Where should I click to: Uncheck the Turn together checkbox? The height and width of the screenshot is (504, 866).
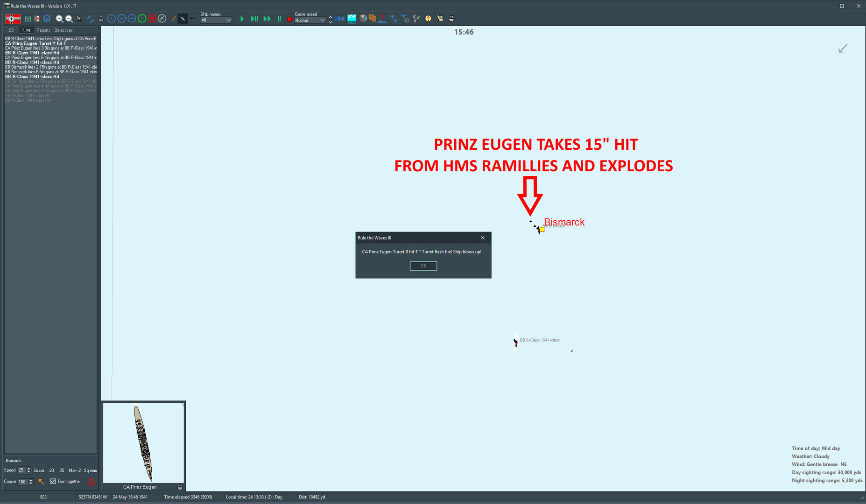[x=53, y=481]
